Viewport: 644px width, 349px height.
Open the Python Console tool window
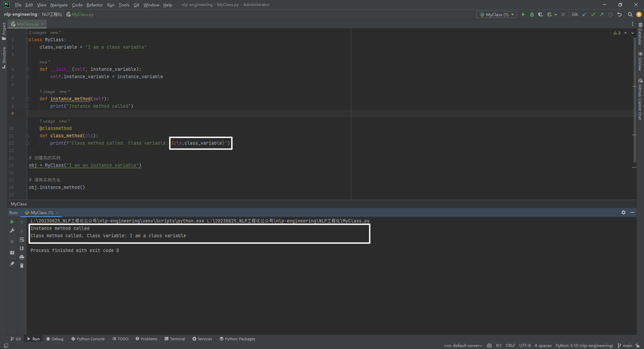click(88, 339)
